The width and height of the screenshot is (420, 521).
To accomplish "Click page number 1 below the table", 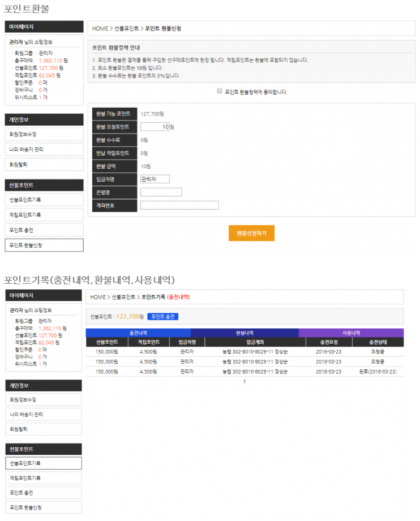I will click(245, 382).
